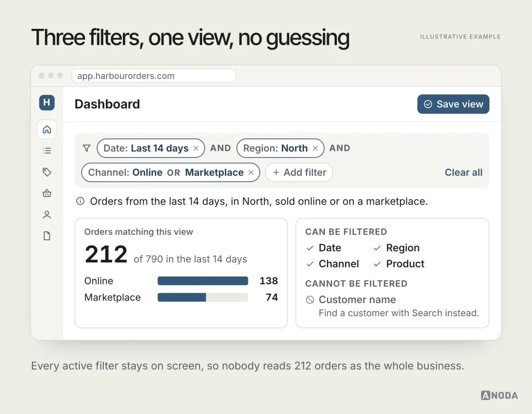Viewport: 532px width, 414px height.
Task: Click 'Orders matching this view' label
Action: click(139, 232)
